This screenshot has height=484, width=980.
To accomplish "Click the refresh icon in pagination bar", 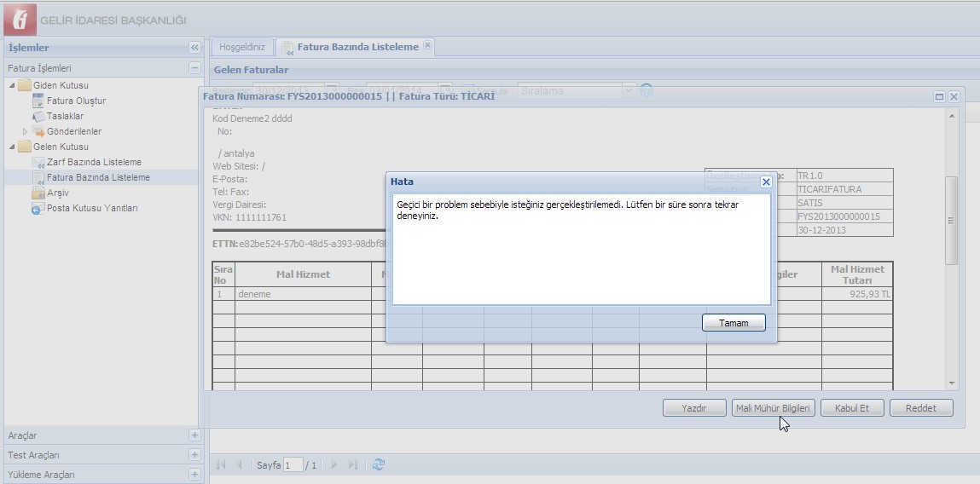I will point(380,464).
